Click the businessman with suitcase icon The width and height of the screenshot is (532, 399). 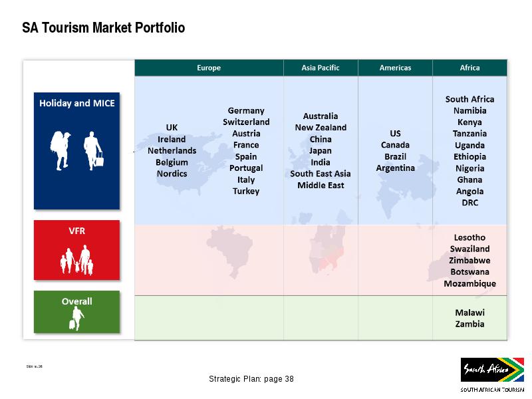click(x=94, y=151)
